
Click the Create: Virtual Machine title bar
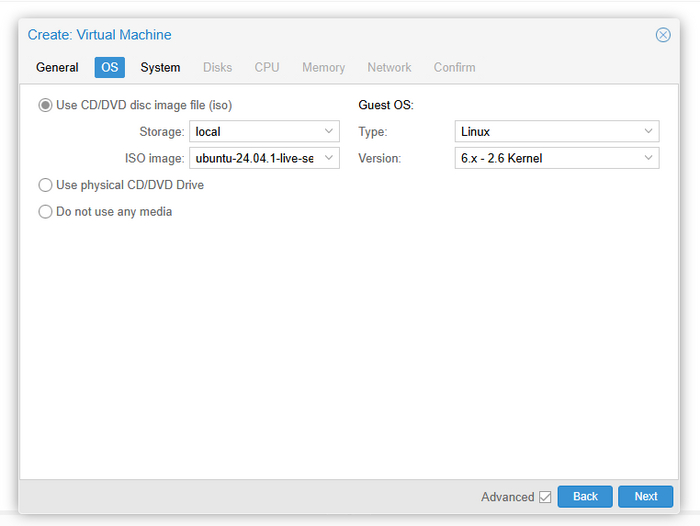300,35
